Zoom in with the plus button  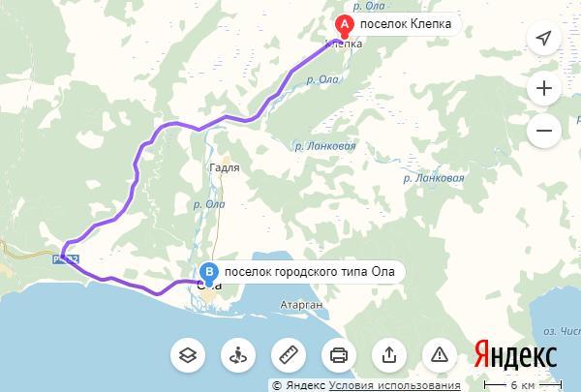(544, 88)
